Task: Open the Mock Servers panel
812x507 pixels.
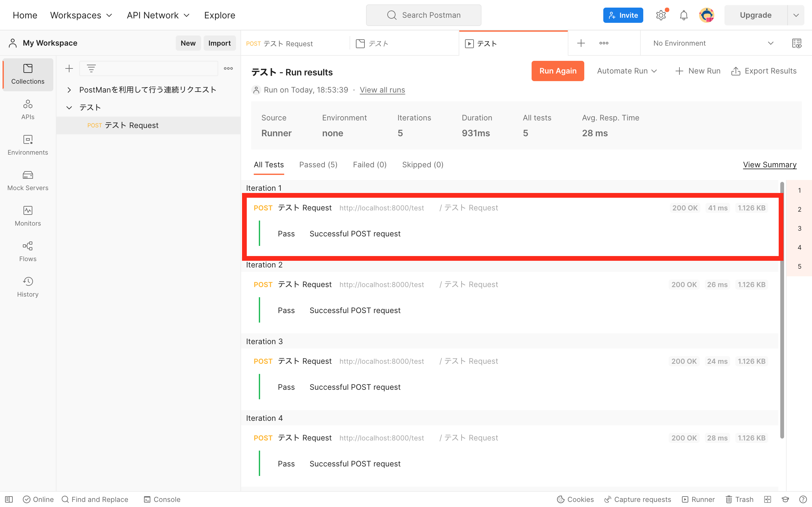Action: 28,180
